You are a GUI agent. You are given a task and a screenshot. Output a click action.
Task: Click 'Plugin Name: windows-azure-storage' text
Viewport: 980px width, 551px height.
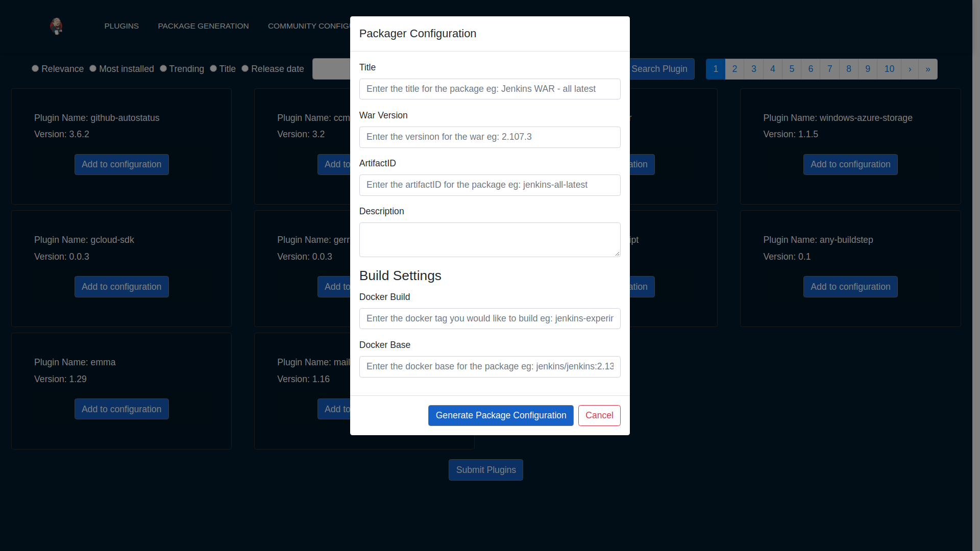(838, 118)
